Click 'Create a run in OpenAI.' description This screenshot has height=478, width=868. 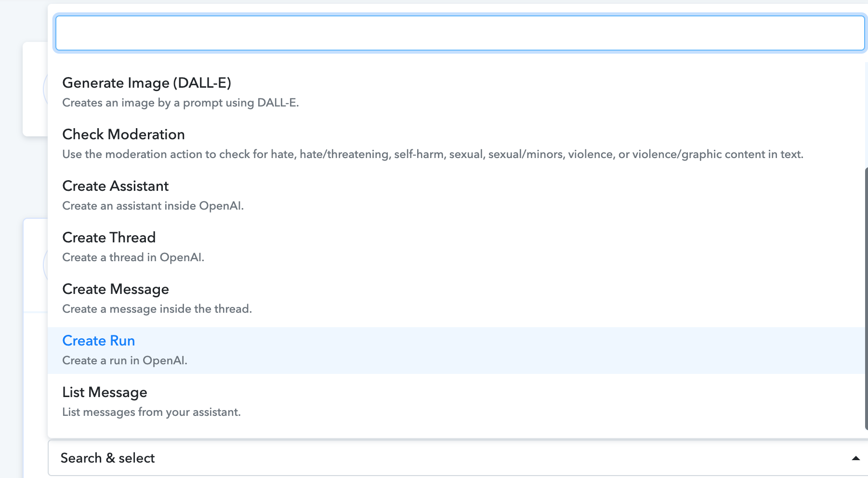[125, 360]
